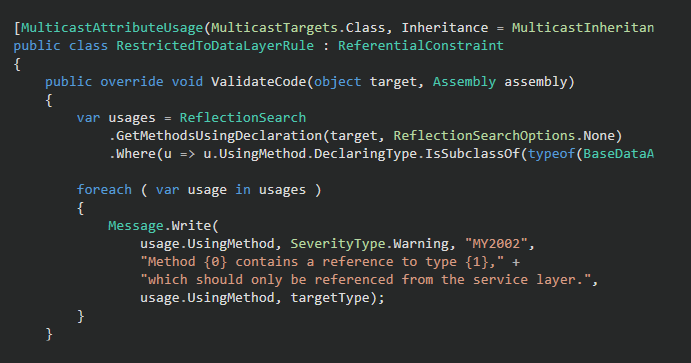Screen dimensions: 691x363
Task: Click the MulticastAttributeUsage attribute name
Action: tap(112, 28)
